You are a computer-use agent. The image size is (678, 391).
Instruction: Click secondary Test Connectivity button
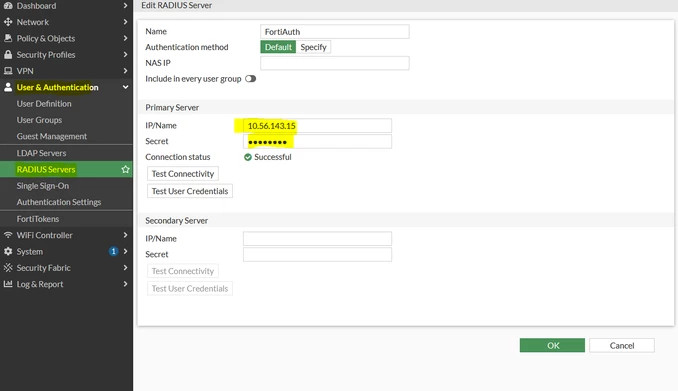182,271
